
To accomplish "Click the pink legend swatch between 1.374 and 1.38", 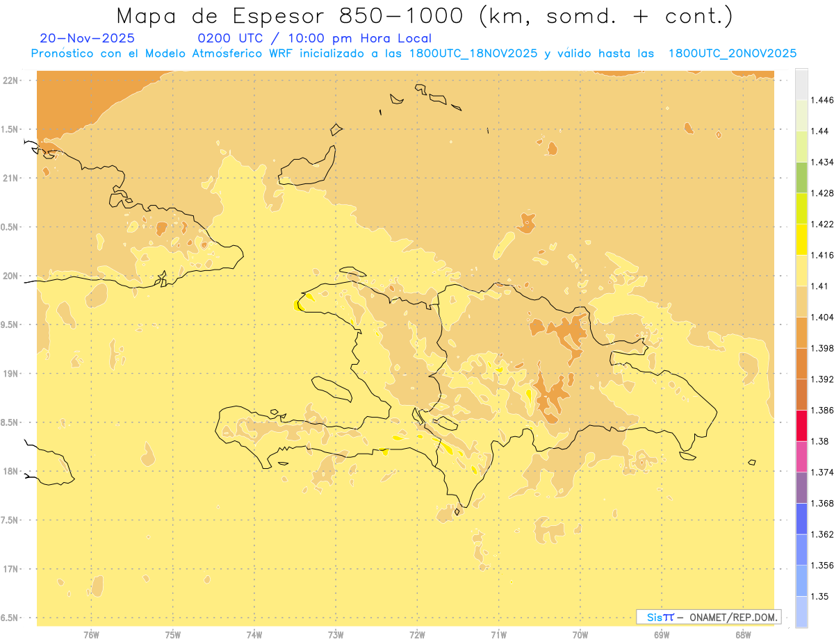I will [801, 456].
